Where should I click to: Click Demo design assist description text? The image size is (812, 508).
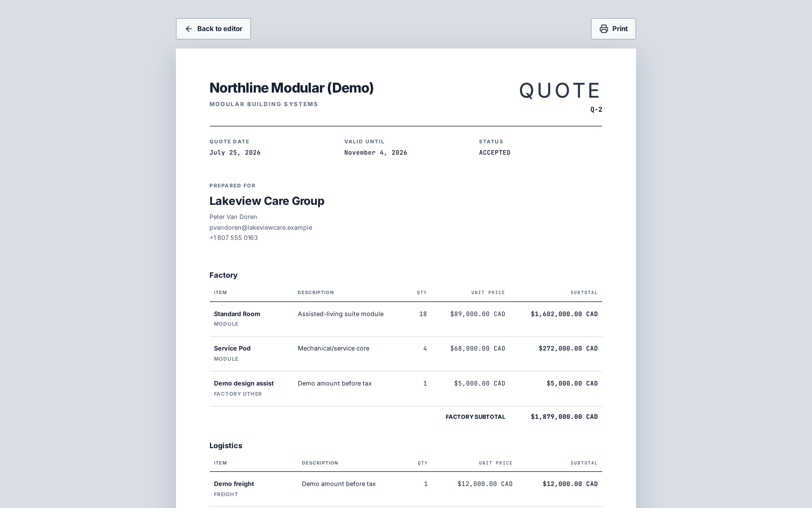pos(334,384)
